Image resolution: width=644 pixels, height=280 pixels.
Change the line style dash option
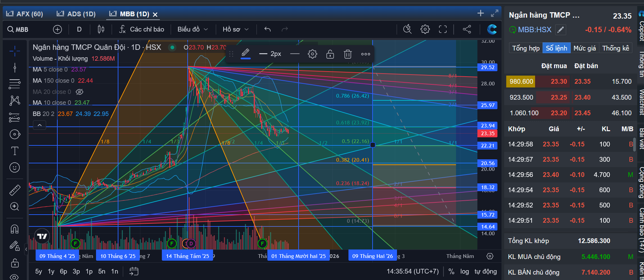click(x=295, y=54)
